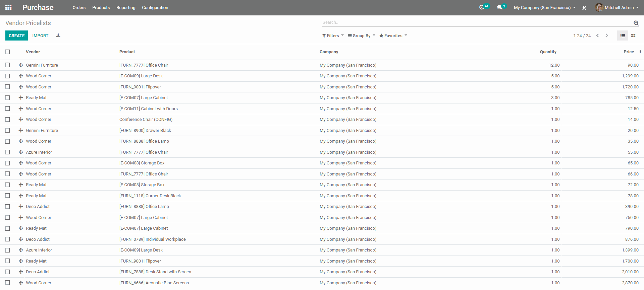Switch to kanban view icon
This screenshot has height=290, width=644.
(633, 35)
